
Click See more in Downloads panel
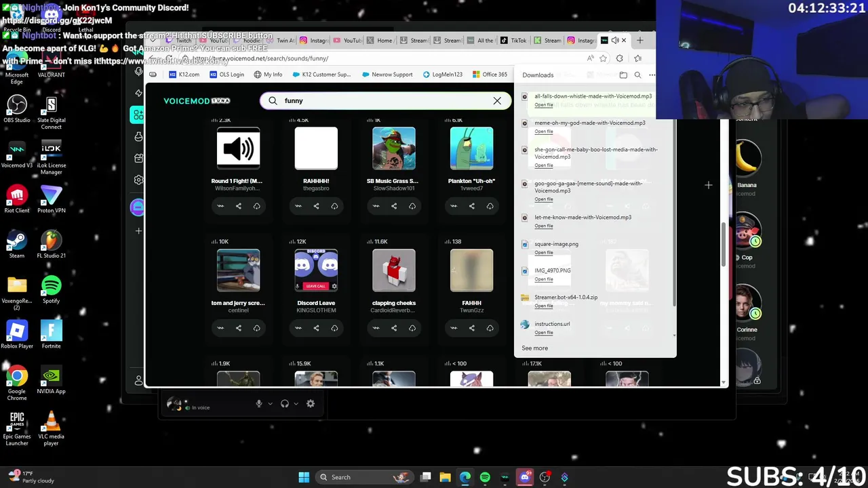click(x=534, y=348)
